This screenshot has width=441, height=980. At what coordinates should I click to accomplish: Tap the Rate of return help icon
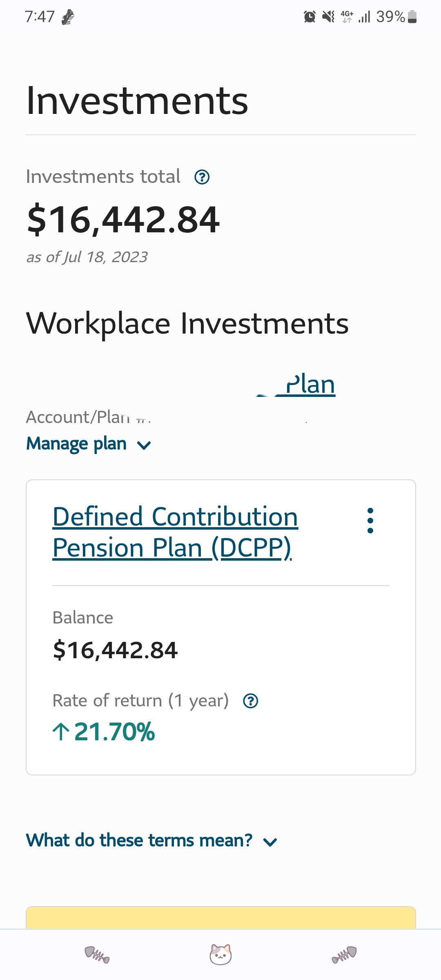(x=250, y=701)
